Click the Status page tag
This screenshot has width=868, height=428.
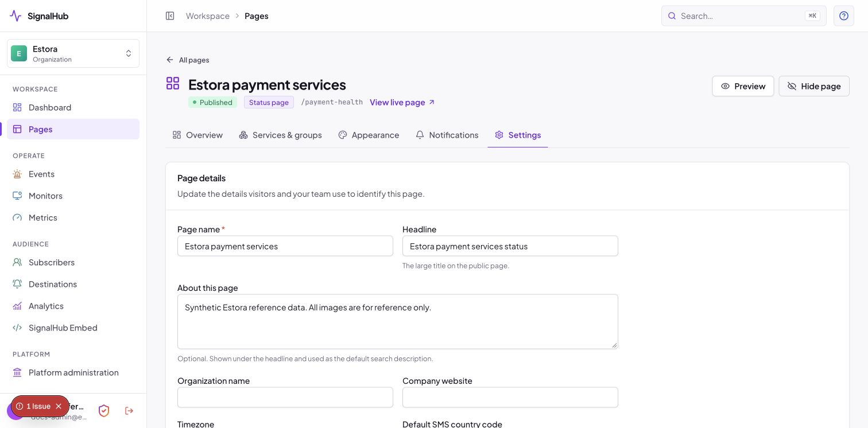coord(269,102)
